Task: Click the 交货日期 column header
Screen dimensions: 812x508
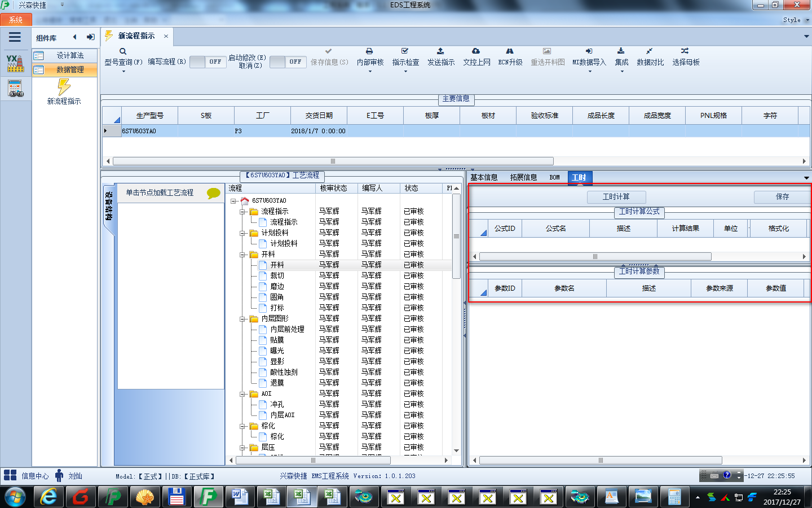Action: pos(319,116)
